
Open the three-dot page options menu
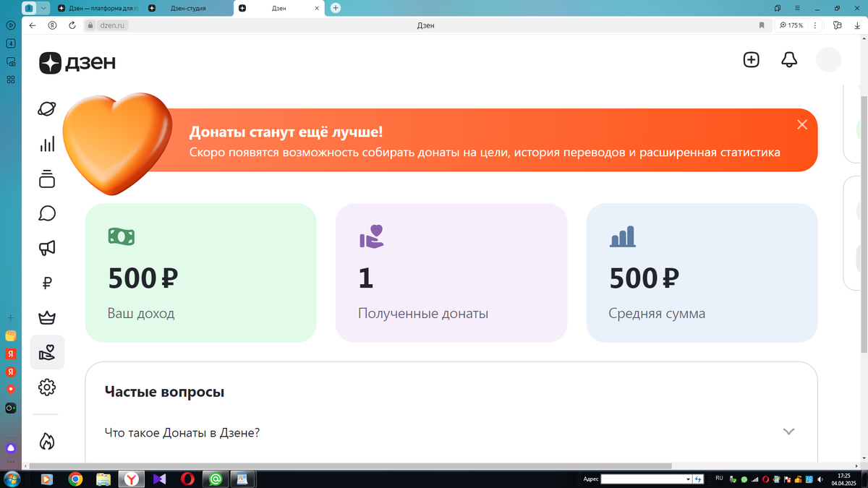tap(815, 25)
